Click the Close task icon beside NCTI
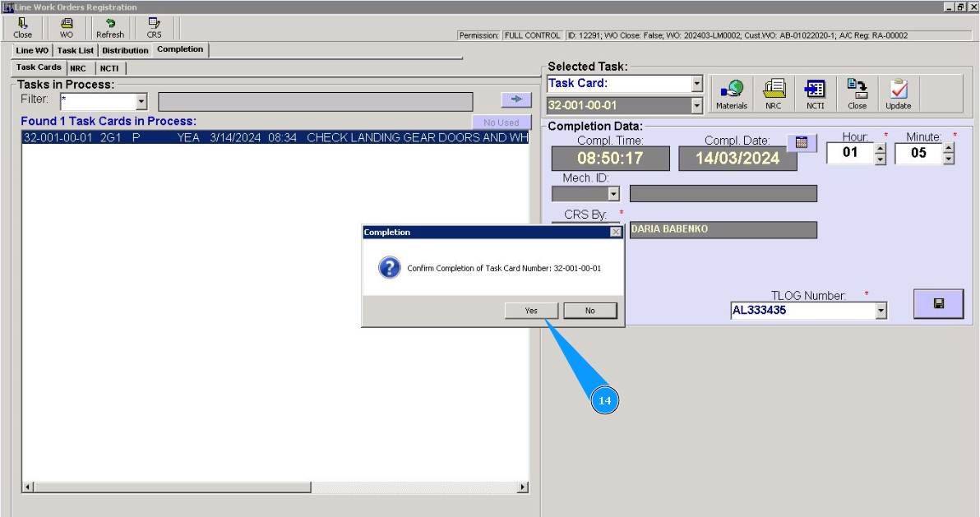The height and width of the screenshot is (517, 980). coord(857,95)
